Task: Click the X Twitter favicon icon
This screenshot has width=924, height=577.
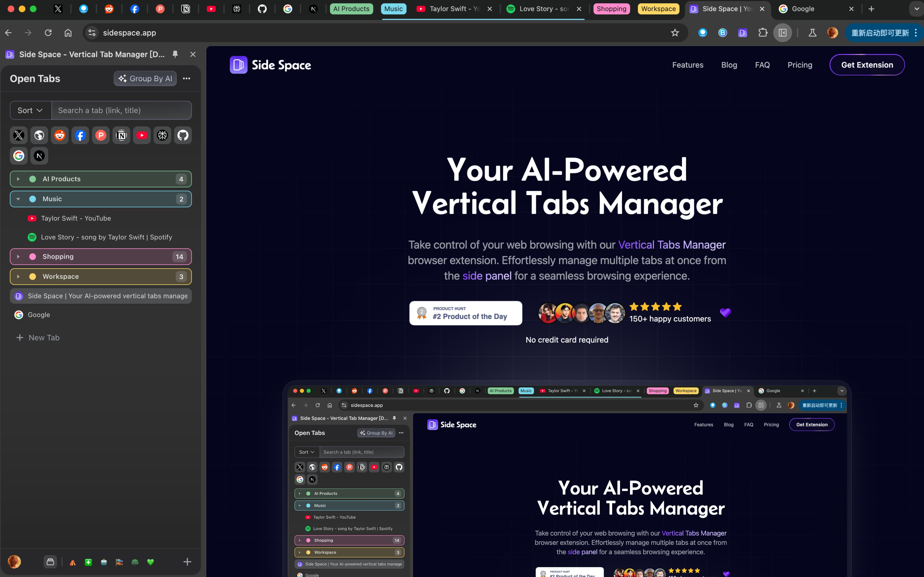Action: pyautogui.click(x=19, y=136)
